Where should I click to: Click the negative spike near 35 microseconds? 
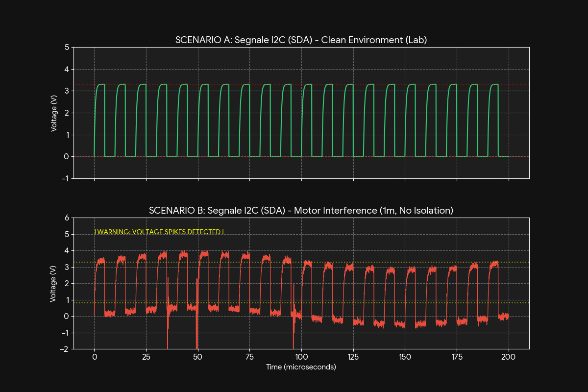coord(169,333)
